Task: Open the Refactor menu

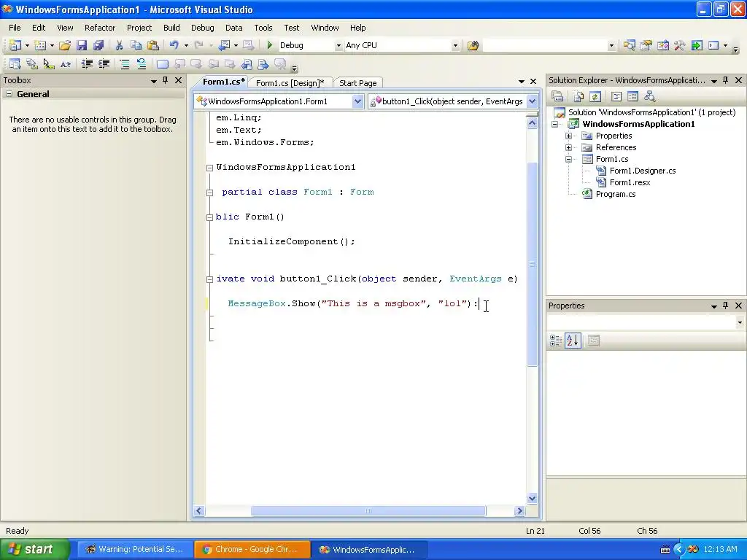Action: tap(99, 28)
